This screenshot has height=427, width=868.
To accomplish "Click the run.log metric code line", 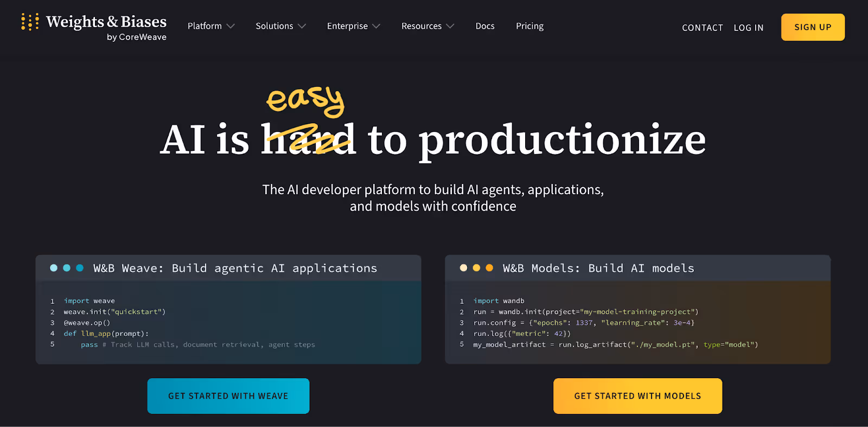I will coord(522,333).
